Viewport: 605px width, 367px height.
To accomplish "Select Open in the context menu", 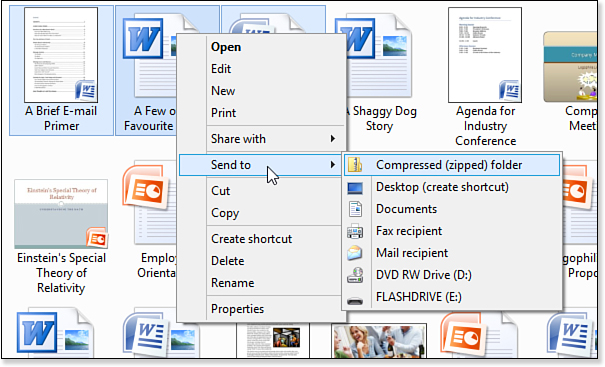I will pos(226,47).
